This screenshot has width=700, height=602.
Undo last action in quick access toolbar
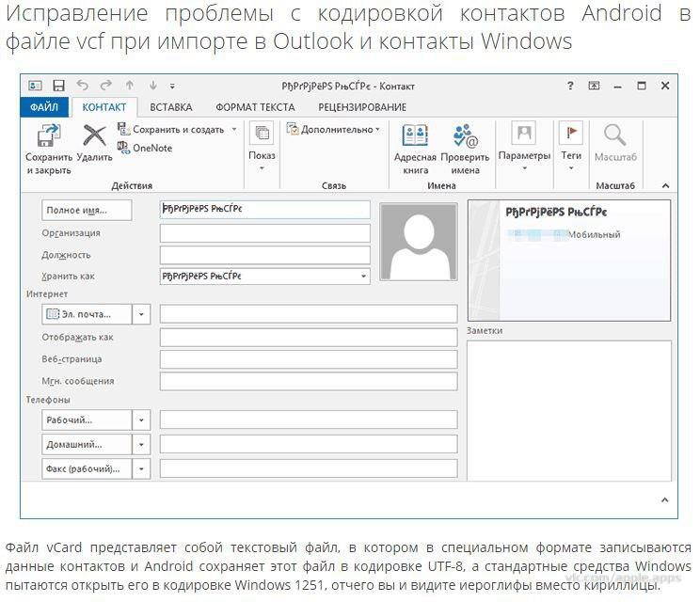pos(83,85)
